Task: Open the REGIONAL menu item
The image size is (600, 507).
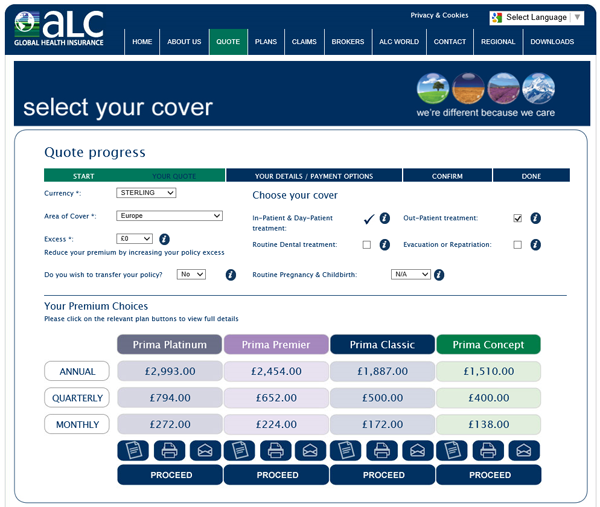Action: coord(498,42)
